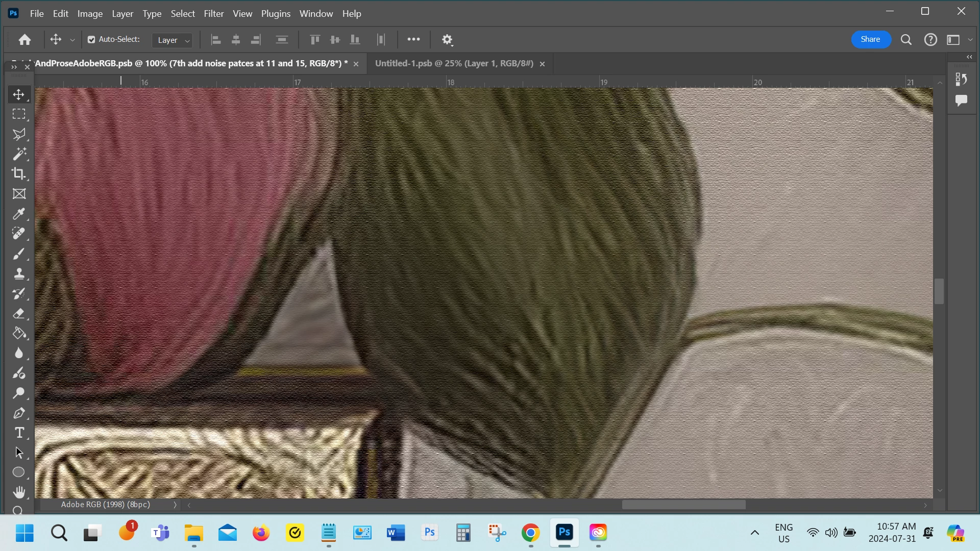The width and height of the screenshot is (980, 551).
Task: Switch to the Untitled-1.psb tab
Action: [x=454, y=64]
